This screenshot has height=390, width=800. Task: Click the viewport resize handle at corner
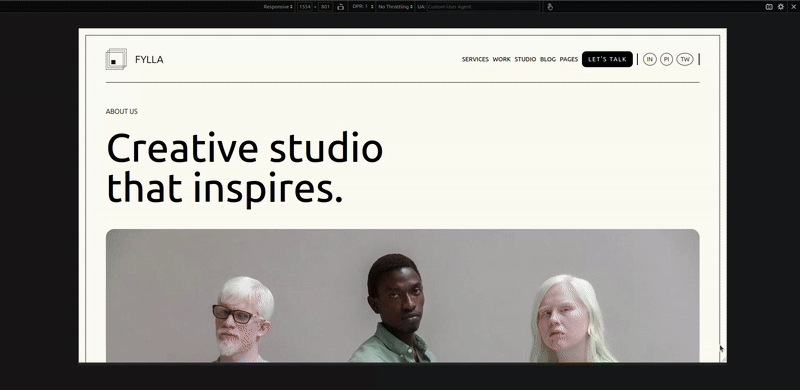click(x=723, y=359)
